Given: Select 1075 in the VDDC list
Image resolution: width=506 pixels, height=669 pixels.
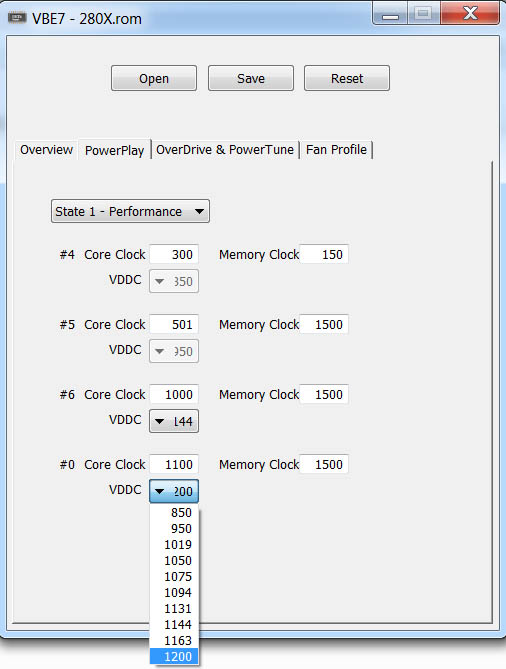Looking at the screenshot, I should [174, 576].
